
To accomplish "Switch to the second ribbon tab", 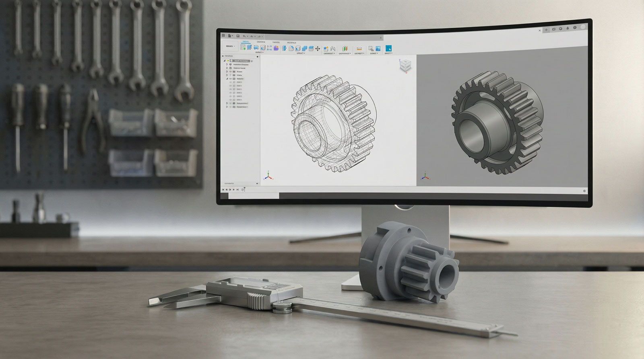I will pyautogui.click(x=261, y=42).
